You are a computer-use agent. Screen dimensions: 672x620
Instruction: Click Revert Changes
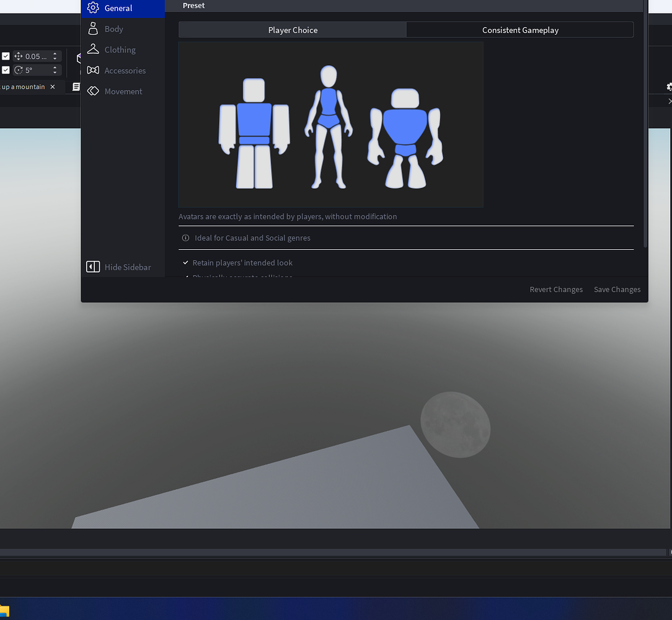[556, 290]
